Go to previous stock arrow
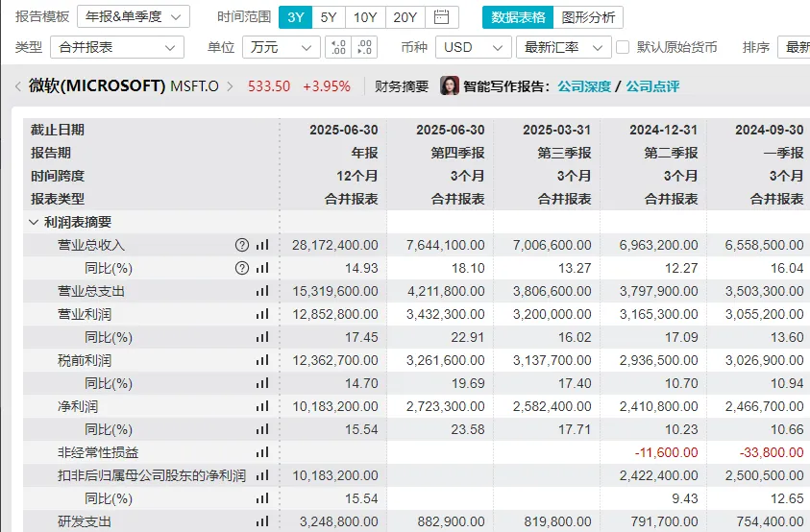Image resolution: width=810 pixels, height=532 pixels. 18,86
